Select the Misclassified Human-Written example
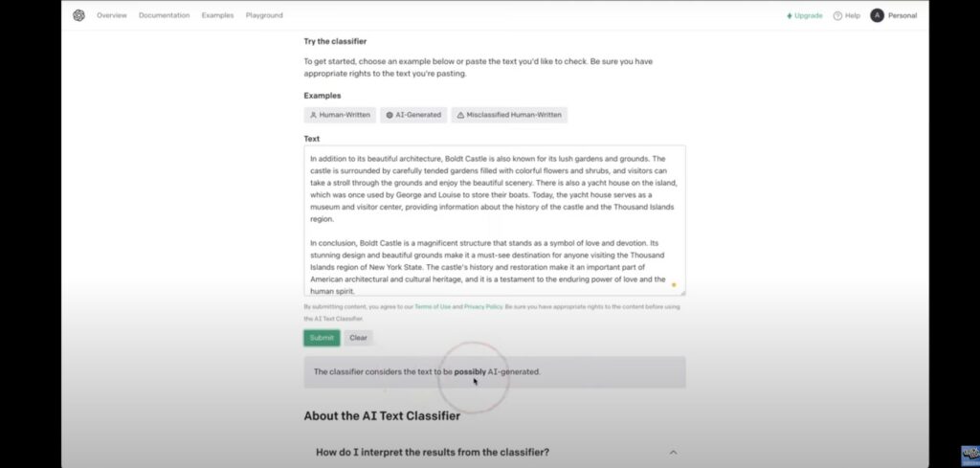980x468 pixels. click(x=509, y=115)
